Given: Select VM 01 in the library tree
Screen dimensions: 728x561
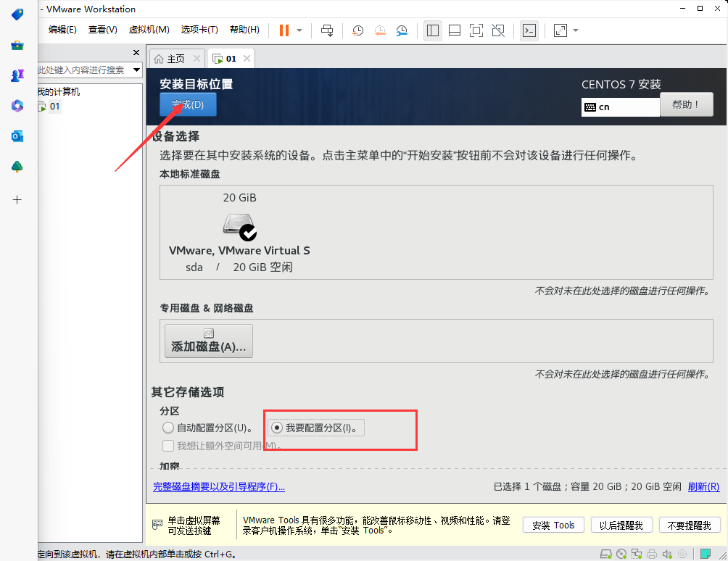Looking at the screenshot, I should click(49, 107).
